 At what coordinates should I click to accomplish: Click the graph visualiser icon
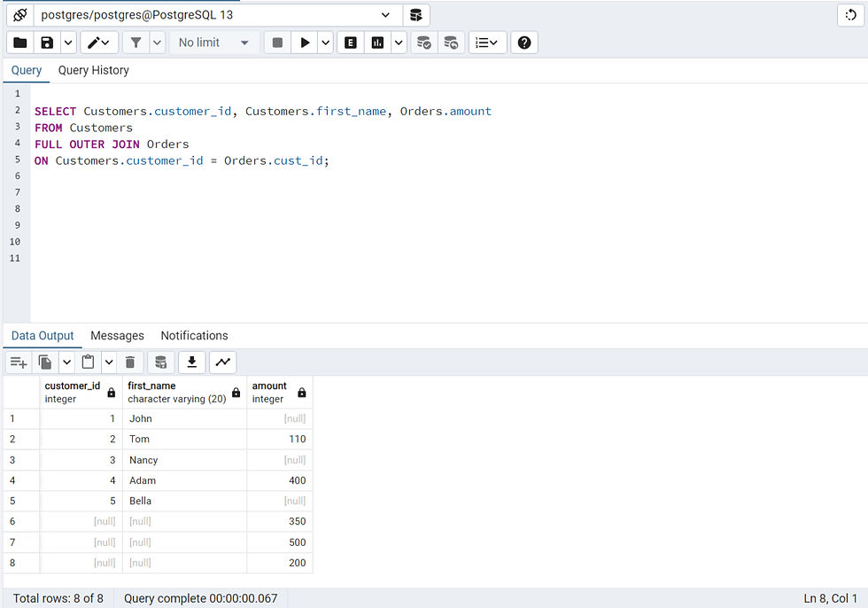pyautogui.click(x=223, y=362)
